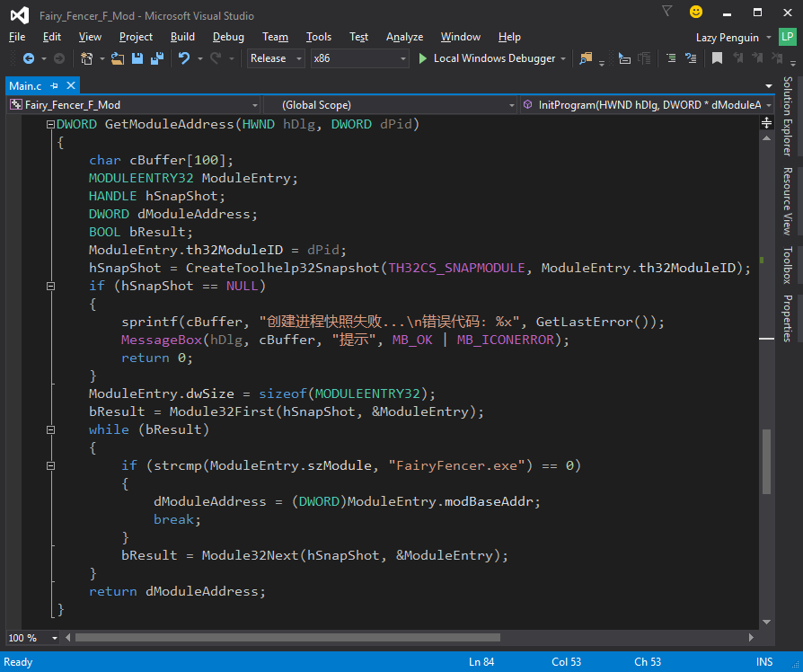
Task: Open the Properties side tab
Action: (x=788, y=318)
